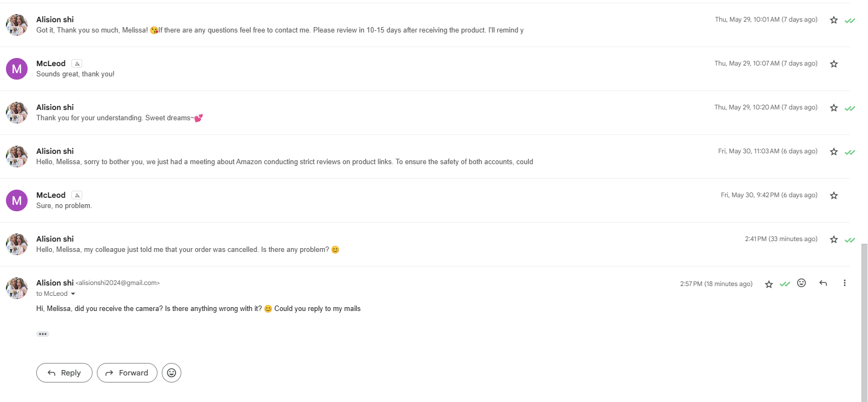Star the Thu May 29 10:01 AM message
868x402 pixels.
[834, 20]
